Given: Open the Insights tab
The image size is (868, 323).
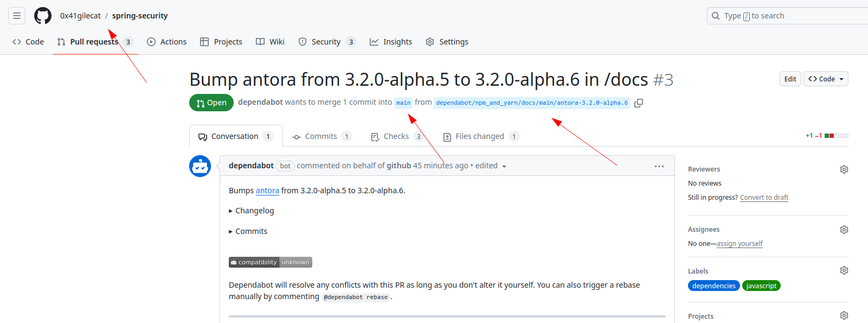Looking at the screenshot, I should pos(391,42).
